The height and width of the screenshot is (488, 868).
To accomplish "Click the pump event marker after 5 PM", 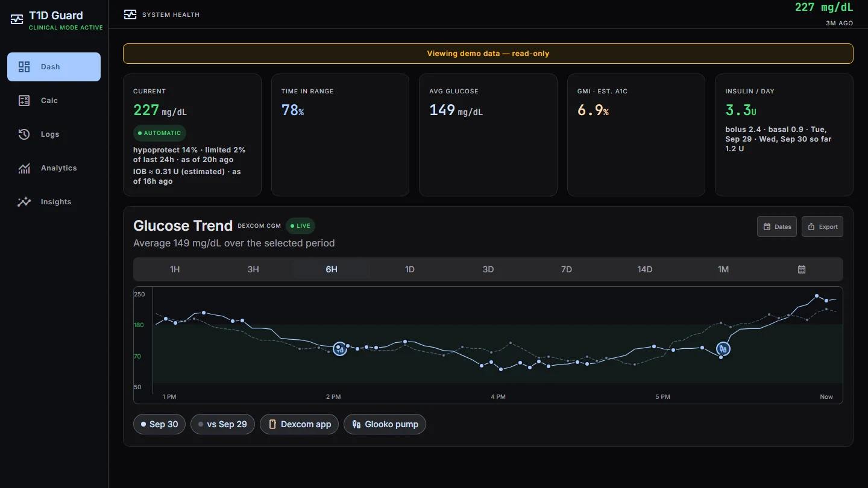I will 723,349.
